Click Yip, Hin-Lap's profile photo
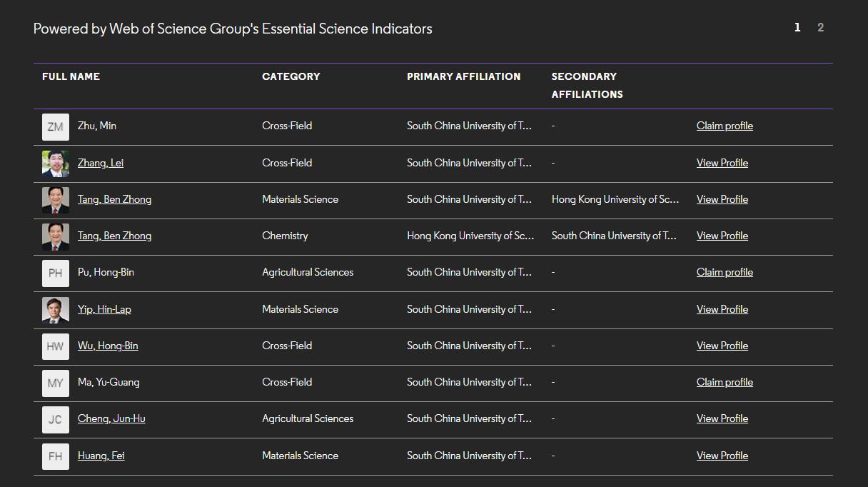The height and width of the screenshot is (487, 868). [x=56, y=310]
